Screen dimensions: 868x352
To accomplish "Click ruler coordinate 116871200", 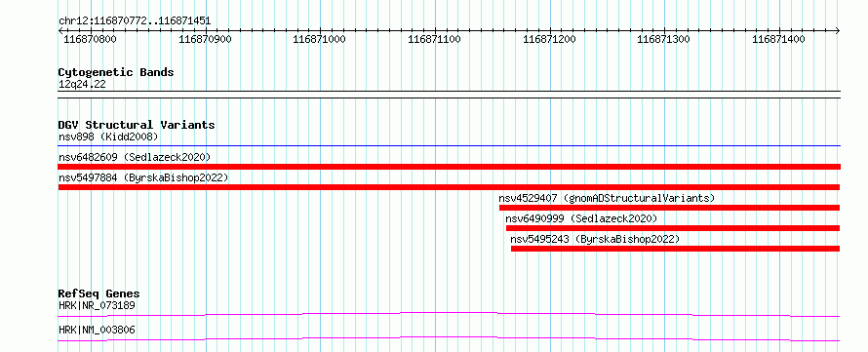I will (x=549, y=39).
